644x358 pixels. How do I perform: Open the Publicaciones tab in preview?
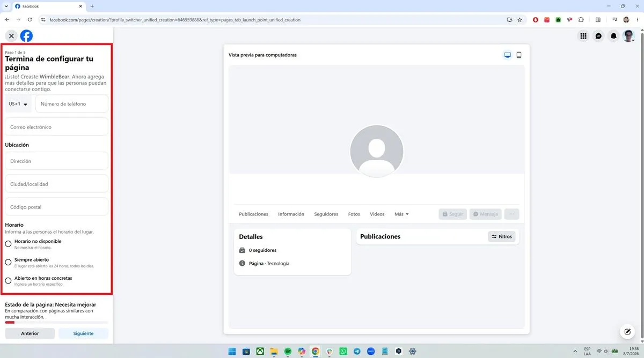click(253, 214)
